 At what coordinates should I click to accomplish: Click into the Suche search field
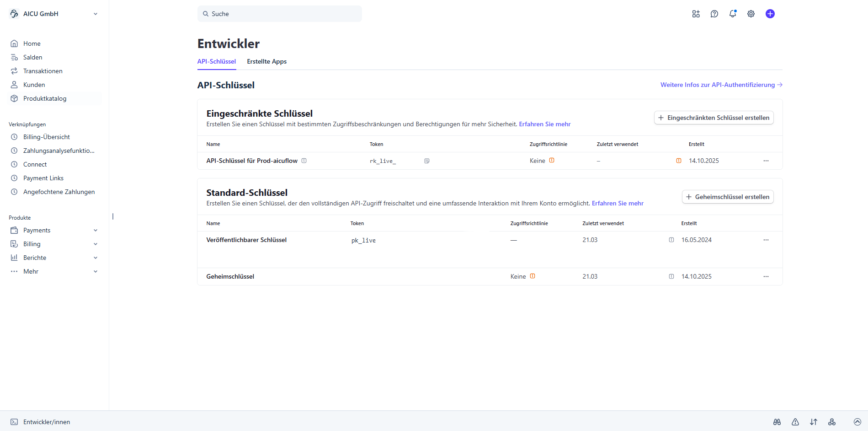click(280, 14)
